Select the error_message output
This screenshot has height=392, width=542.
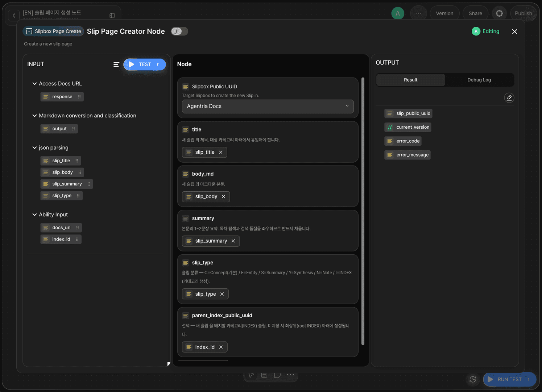[x=407, y=155]
